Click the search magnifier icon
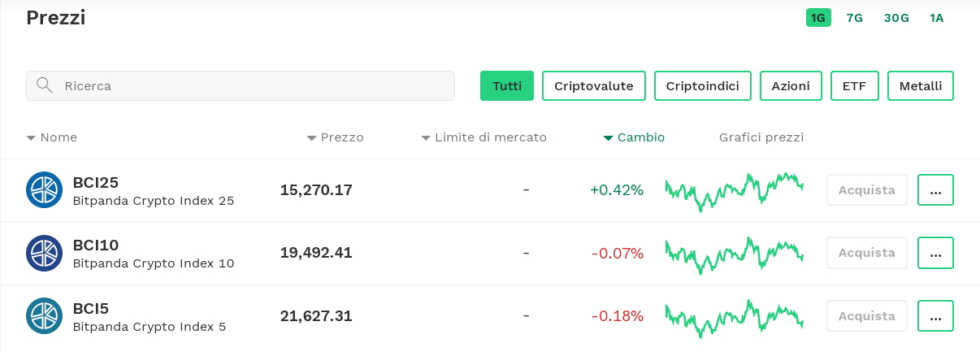 click(45, 85)
